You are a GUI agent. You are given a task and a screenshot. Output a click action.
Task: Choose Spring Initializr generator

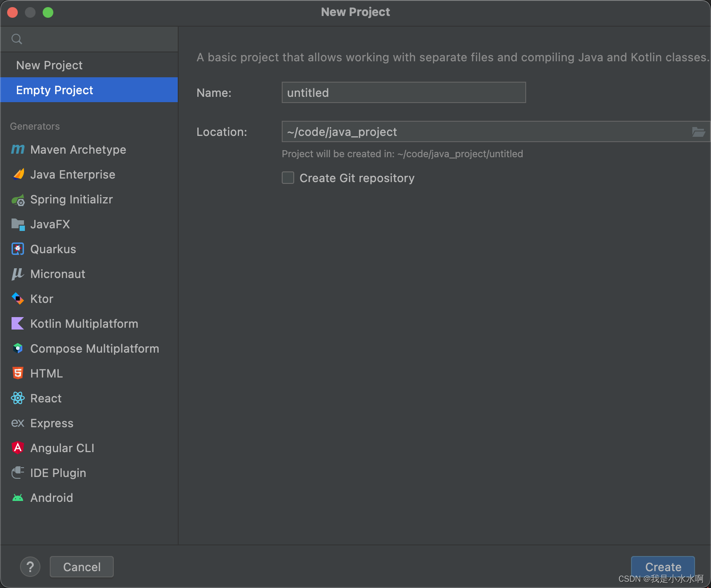89,199
